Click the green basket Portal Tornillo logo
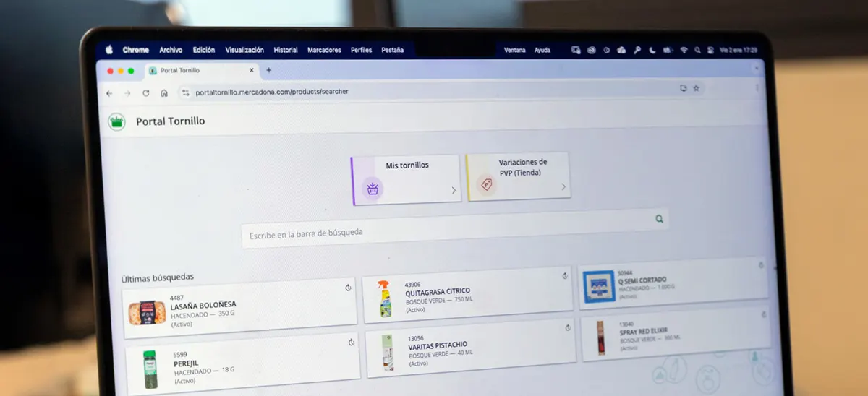868x396 pixels. tap(116, 121)
